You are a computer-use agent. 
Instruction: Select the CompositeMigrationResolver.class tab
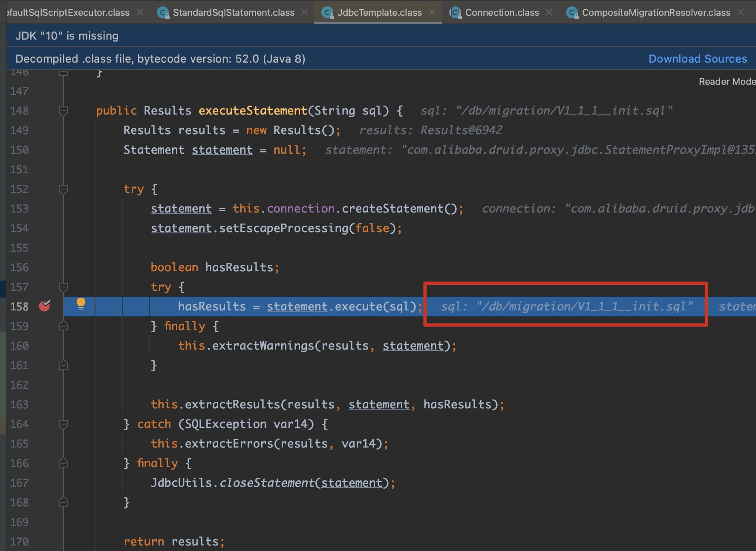[x=655, y=13]
